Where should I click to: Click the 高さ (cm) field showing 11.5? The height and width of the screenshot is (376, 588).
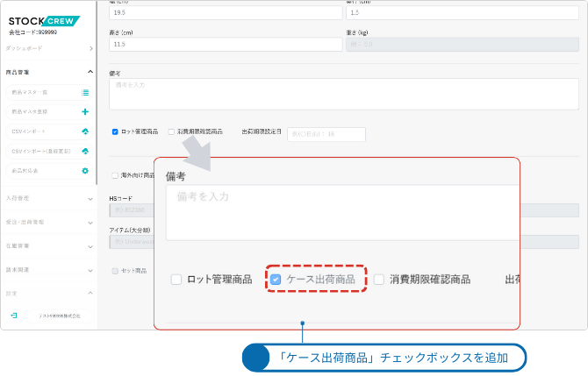pyautogui.click(x=226, y=44)
